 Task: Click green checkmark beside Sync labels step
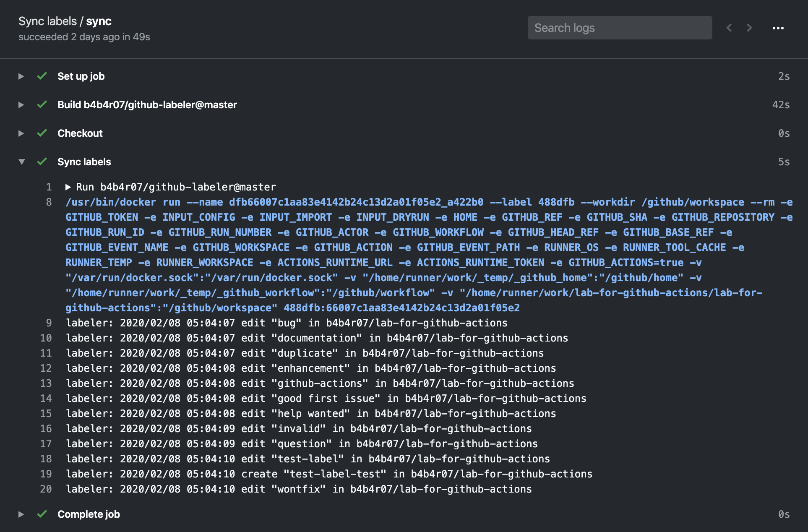coord(42,162)
